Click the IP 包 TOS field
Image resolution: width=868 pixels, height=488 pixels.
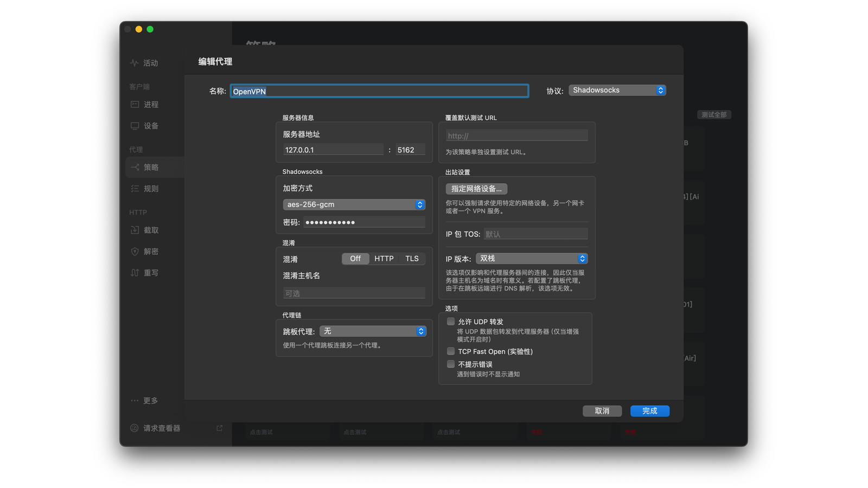(x=535, y=234)
